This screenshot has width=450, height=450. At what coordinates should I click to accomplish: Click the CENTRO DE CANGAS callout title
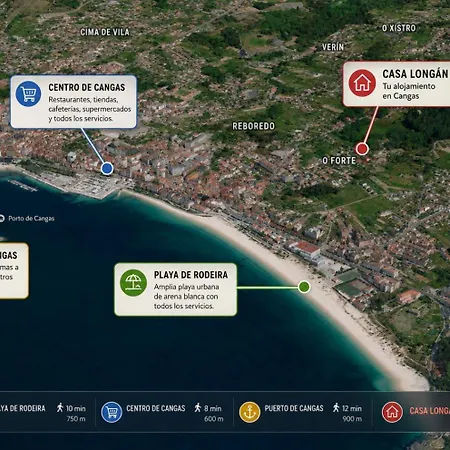tap(87, 87)
